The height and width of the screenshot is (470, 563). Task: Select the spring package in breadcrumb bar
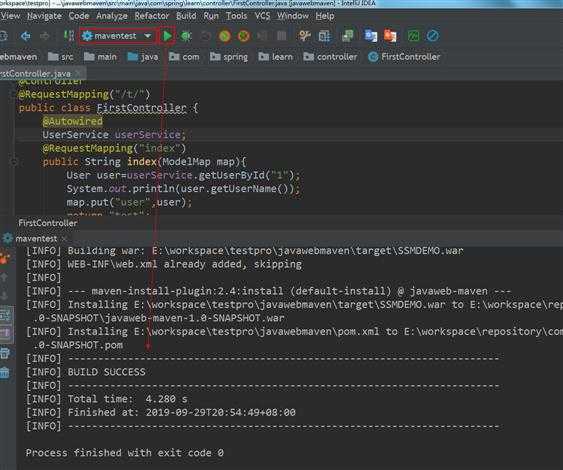click(x=229, y=57)
